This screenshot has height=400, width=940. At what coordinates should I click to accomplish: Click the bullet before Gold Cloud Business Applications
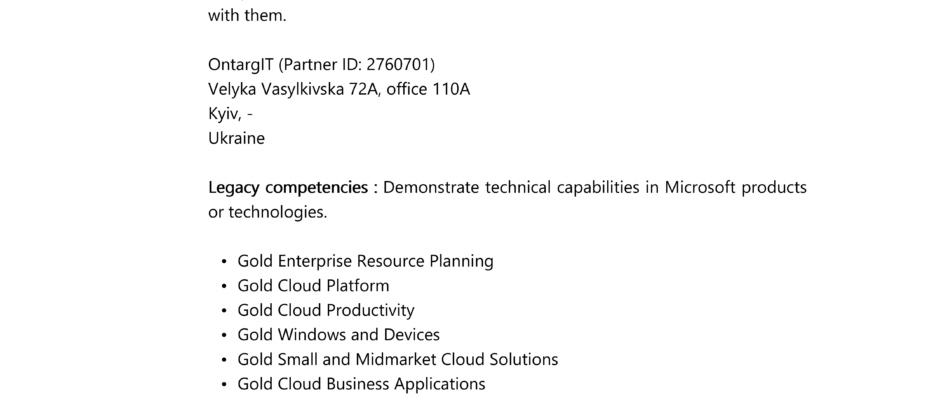pyautogui.click(x=224, y=384)
